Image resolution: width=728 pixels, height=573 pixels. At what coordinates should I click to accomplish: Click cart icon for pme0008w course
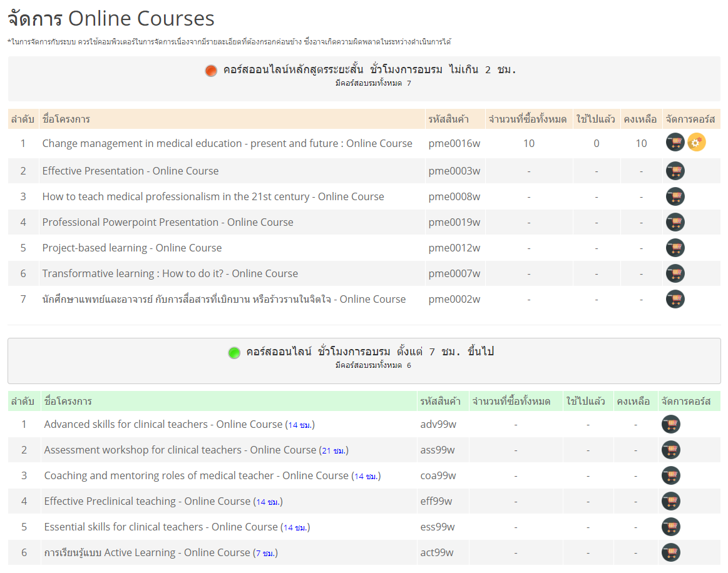click(675, 196)
